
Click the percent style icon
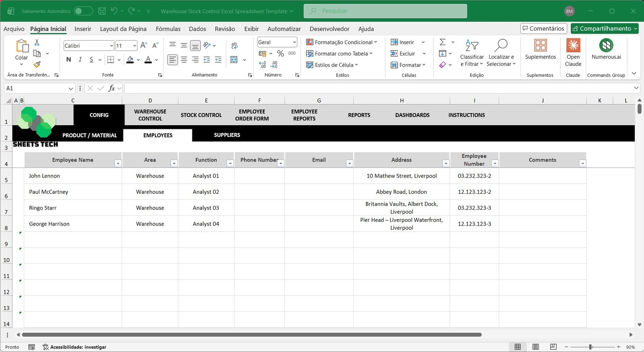281,53
